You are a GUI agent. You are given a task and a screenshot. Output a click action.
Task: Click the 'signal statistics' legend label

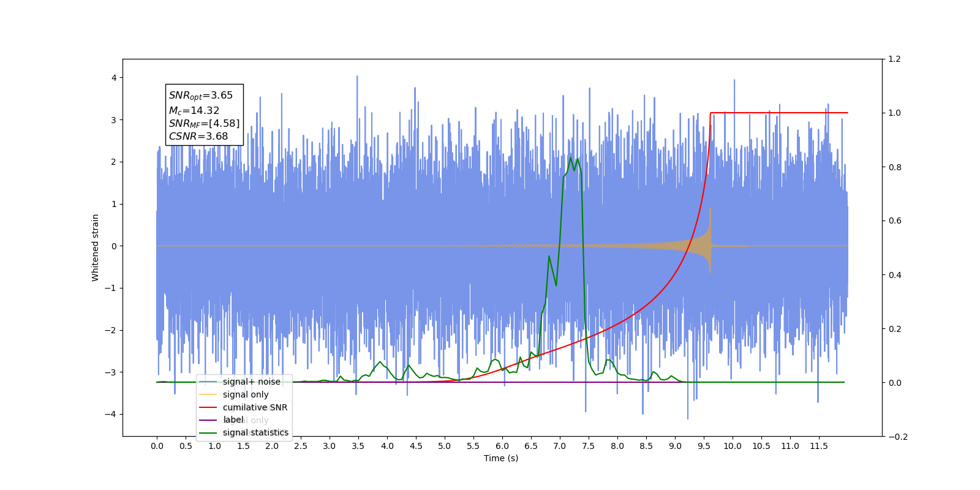pos(255,432)
